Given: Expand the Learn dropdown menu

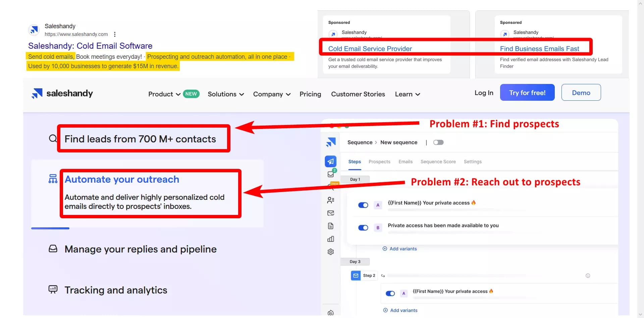Looking at the screenshot, I should coord(408,94).
